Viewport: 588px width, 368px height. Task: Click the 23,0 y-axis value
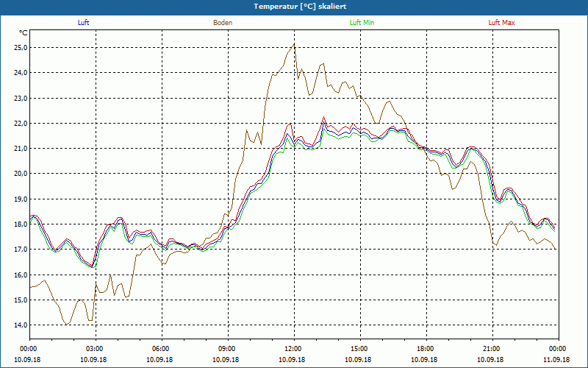pos(21,99)
